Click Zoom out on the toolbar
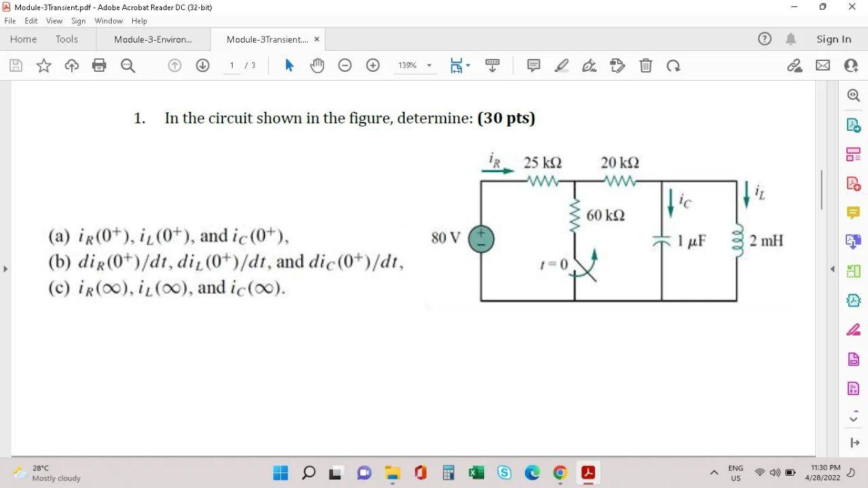The height and width of the screenshot is (488, 868). [x=344, y=65]
